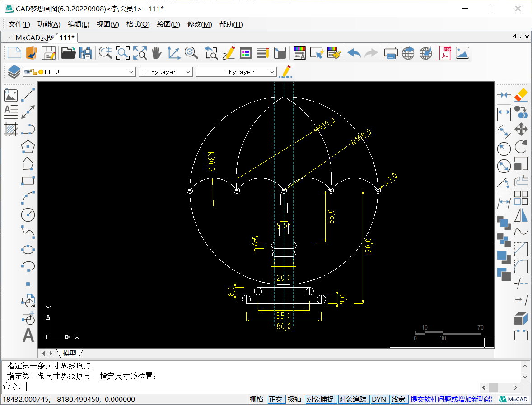Toggle DYN dynamic input

click(378, 399)
